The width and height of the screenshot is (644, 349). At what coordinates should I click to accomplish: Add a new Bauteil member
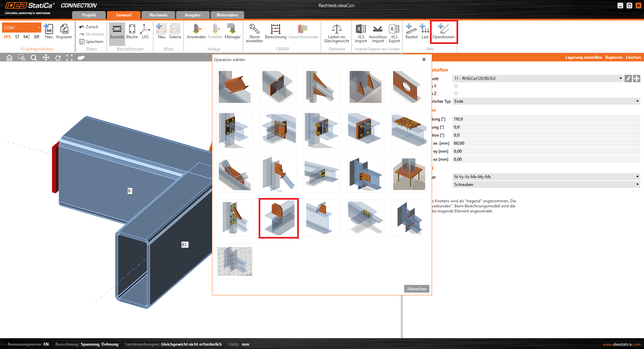[x=411, y=32]
